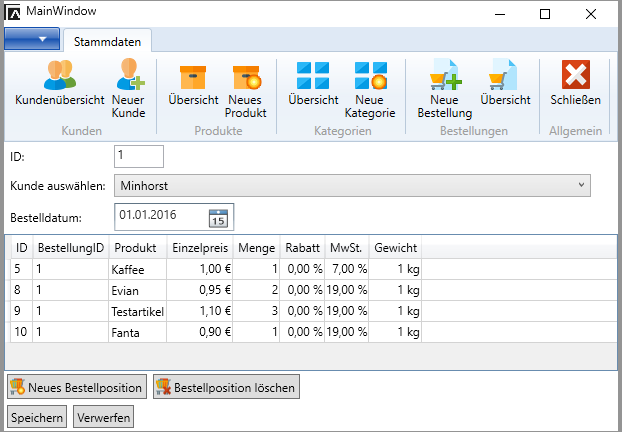Viewport: 622px width, 432px height.
Task: Click into the ID text field
Action: coord(138,156)
